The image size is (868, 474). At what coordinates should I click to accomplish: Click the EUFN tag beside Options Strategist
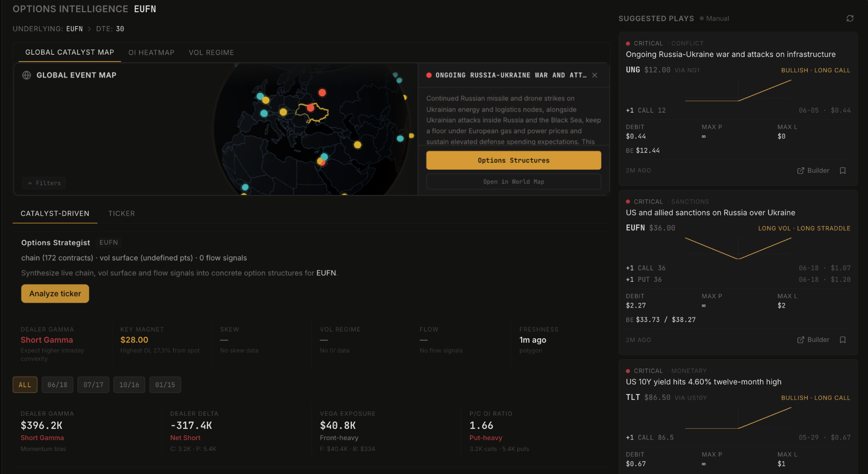(108, 242)
